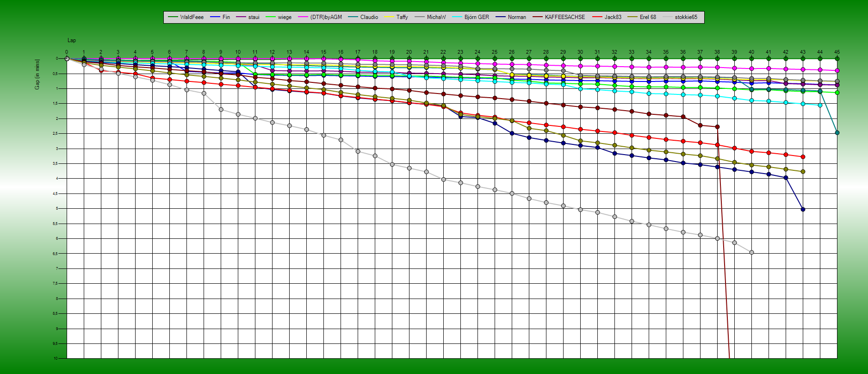Image resolution: width=868 pixels, height=374 pixels.
Task: Select wiege in the legend
Action: click(279, 17)
